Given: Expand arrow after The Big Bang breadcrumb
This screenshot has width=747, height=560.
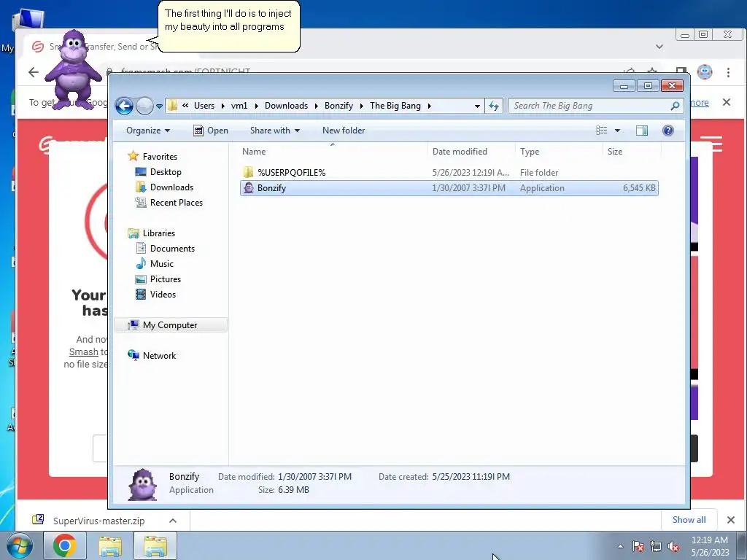Looking at the screenshot, I should point(429,106).
